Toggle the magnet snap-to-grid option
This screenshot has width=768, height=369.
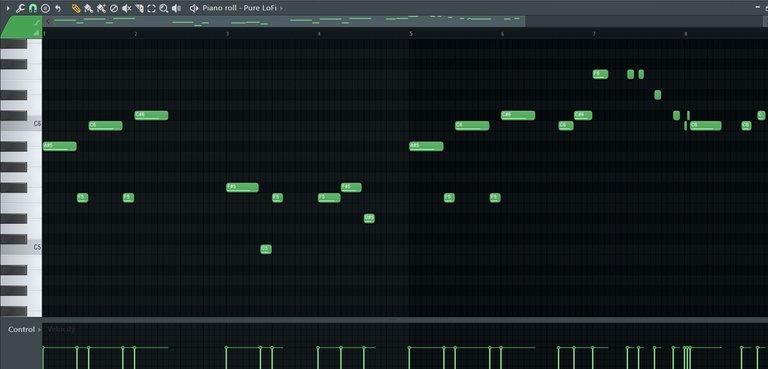pyautogui.click(x=33, y=8)
